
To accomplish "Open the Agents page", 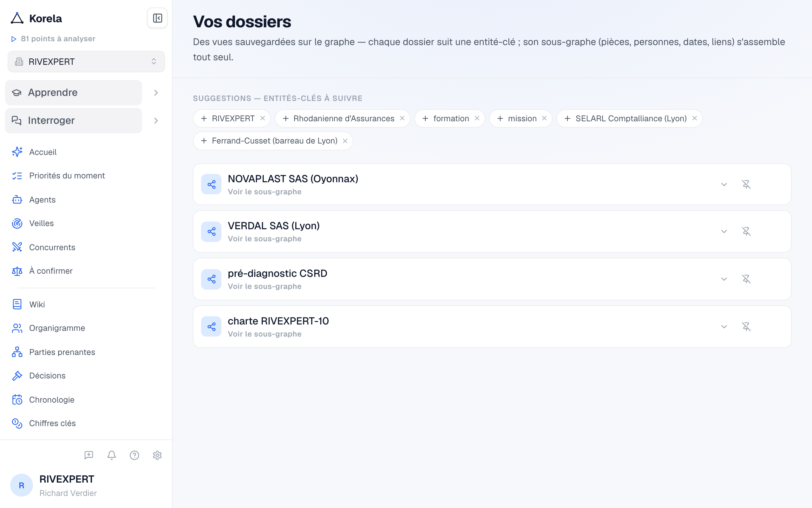I will coord(42,200).
